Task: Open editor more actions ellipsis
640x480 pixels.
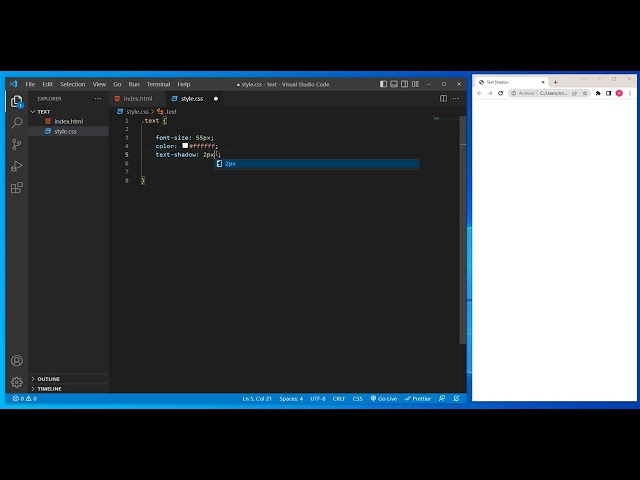Action: pyautogui.click(x=456, y=98)
